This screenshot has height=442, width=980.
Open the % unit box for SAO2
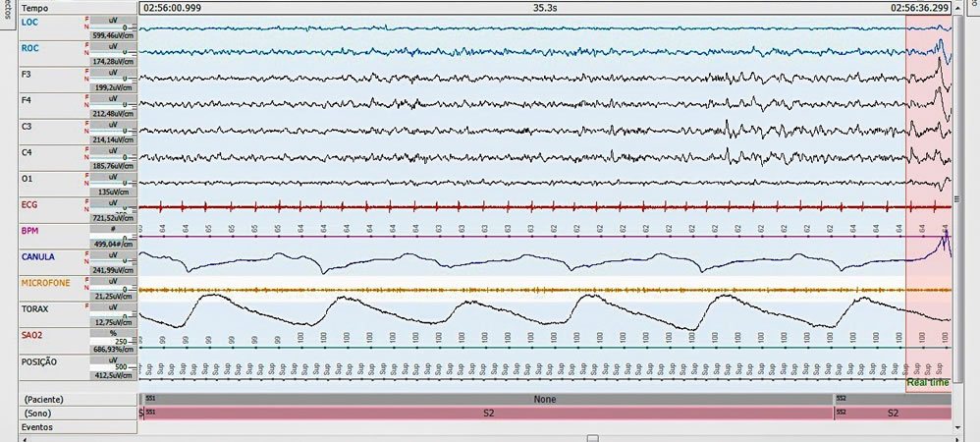point(113,334)
